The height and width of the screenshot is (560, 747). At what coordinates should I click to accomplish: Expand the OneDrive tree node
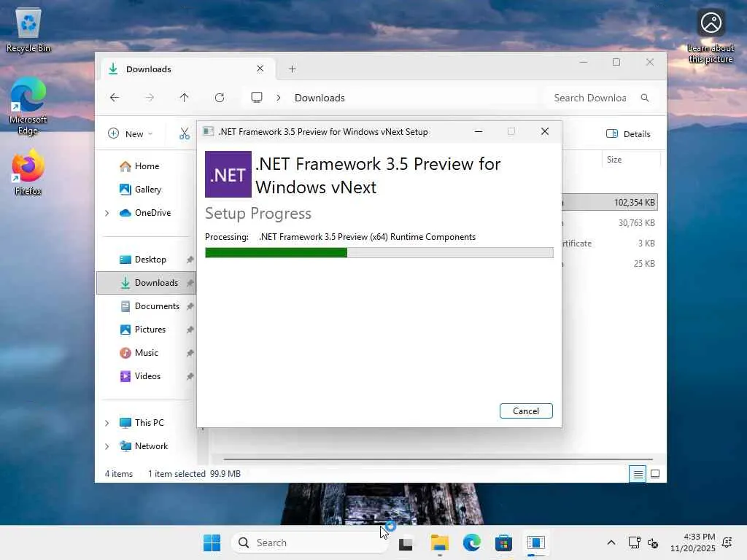(x=107, y=214)
